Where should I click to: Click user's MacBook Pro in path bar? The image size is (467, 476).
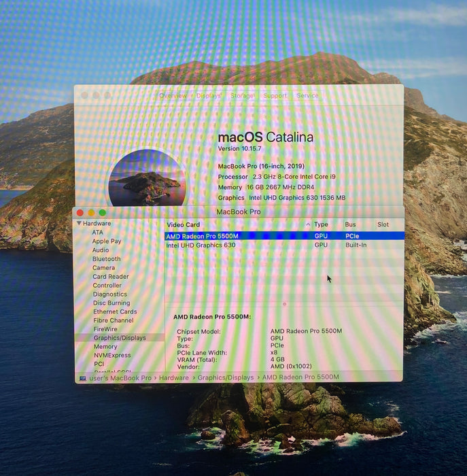(x=120, y=378)
